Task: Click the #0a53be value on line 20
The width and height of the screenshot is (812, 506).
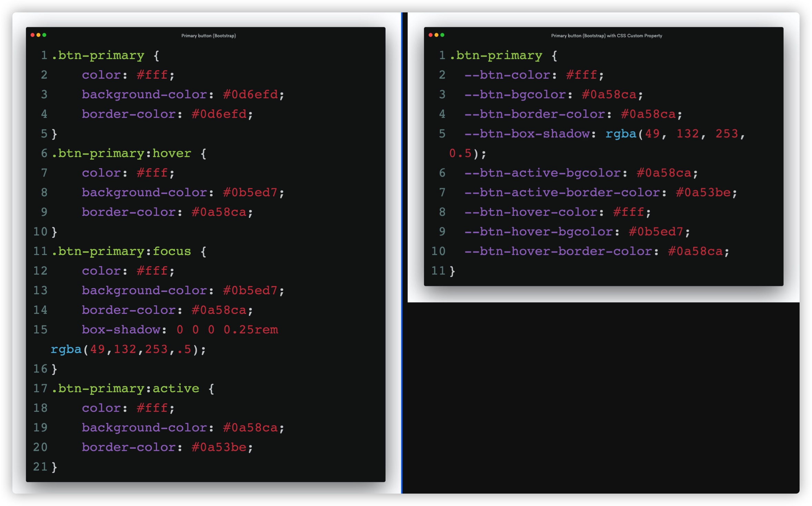Action: coord(219,447)
